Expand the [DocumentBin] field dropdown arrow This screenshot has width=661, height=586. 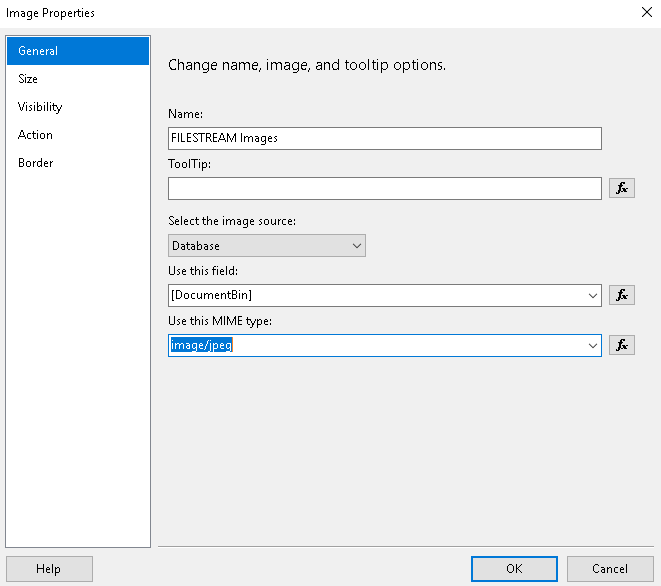590,295
